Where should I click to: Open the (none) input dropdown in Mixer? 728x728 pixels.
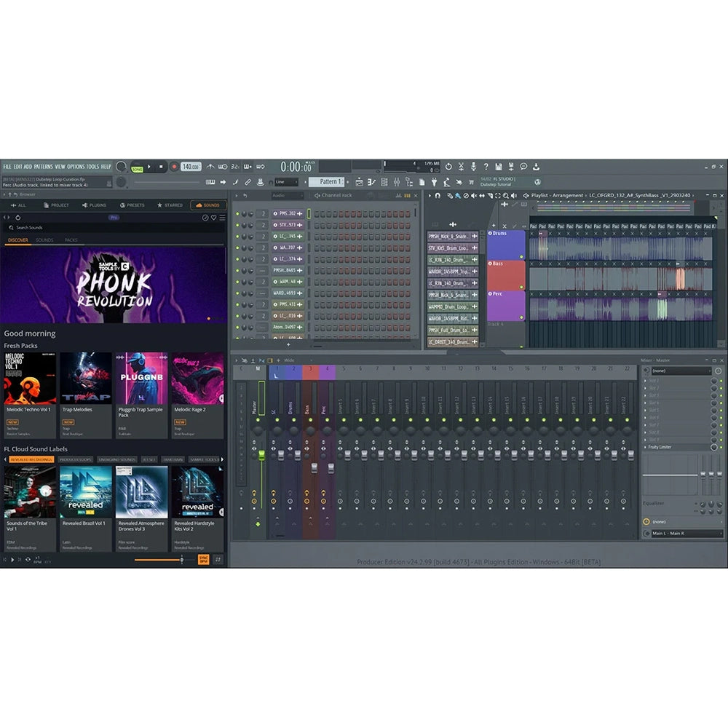(681, 371)
